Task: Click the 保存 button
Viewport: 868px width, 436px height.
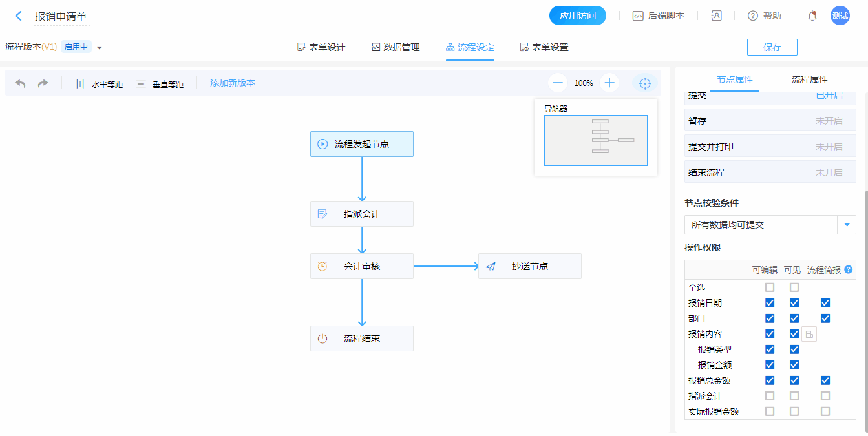Action: [772, 47]
